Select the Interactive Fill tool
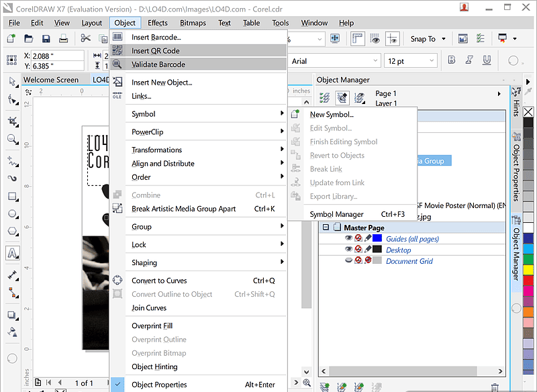Screen dimensions: 537x392 13,332
